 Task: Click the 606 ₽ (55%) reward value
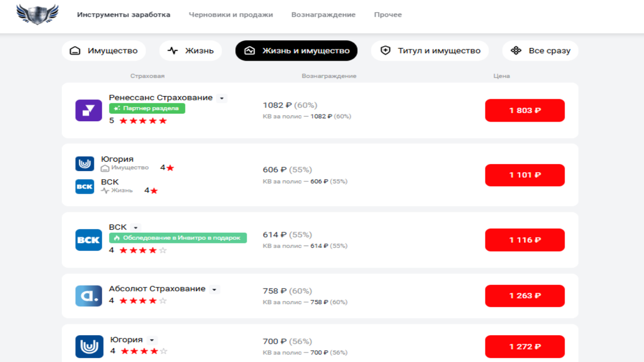coord(287,170)
